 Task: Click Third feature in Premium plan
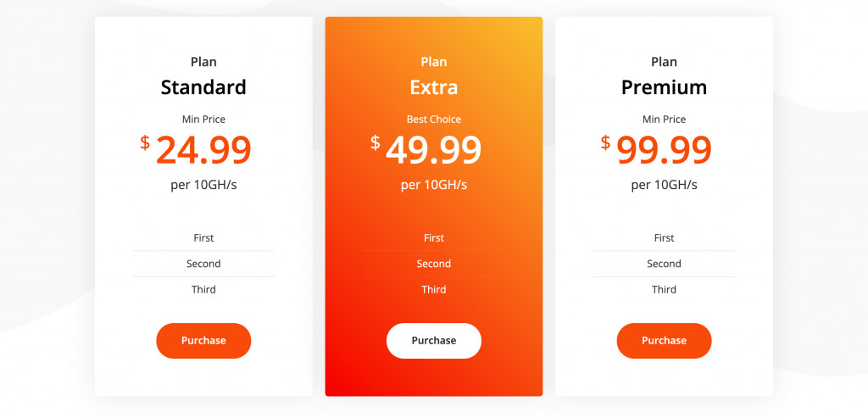(x=665, y=290)
